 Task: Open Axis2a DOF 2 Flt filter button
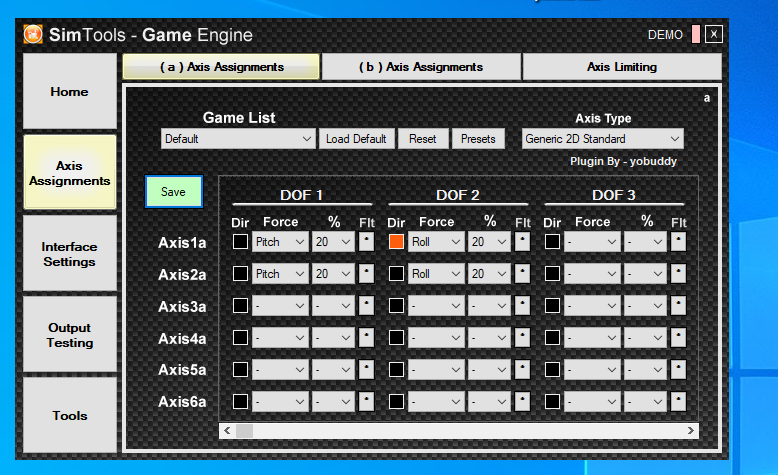[522, 273]
